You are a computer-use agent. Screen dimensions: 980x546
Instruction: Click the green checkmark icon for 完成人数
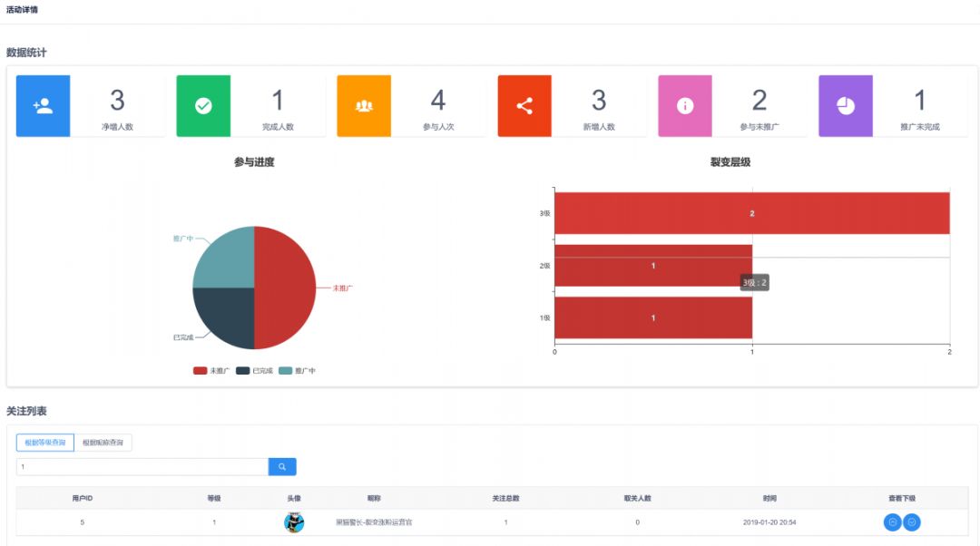[x=203, y=106]
